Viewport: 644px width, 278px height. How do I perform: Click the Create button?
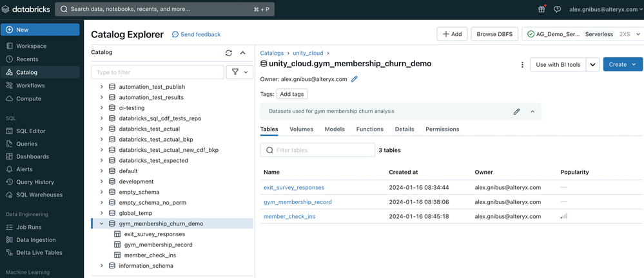[x=623, y=64]
